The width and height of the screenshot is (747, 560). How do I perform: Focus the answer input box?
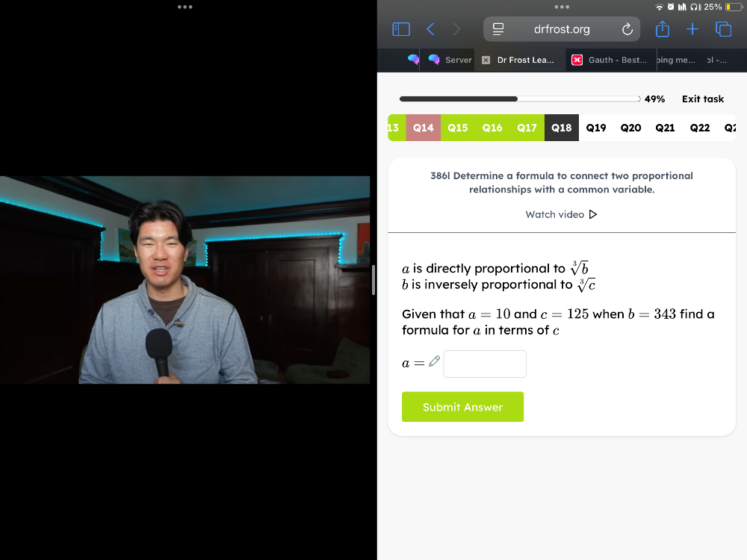[x=485, y=364]
